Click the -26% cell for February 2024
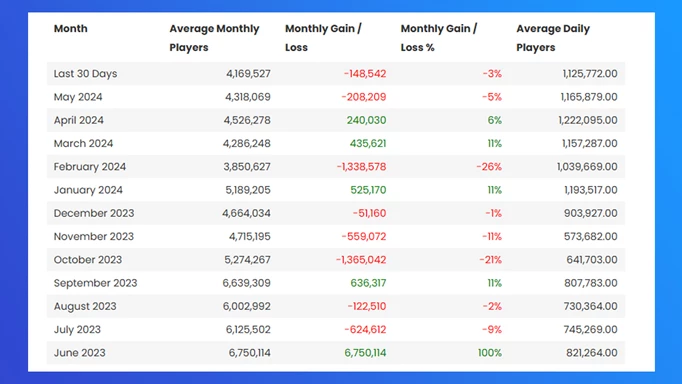The height and width of the screenshot is (384, 682). 489,167
